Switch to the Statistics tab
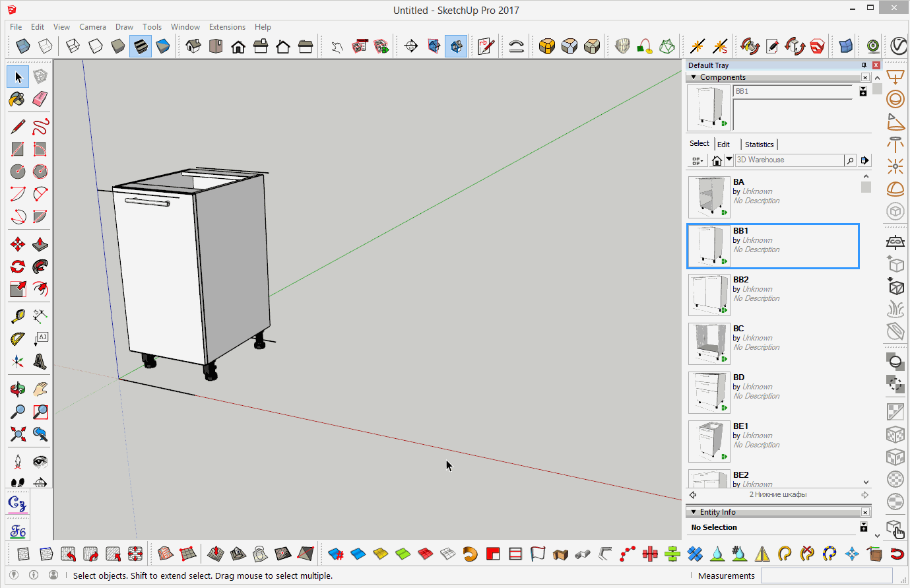Screen dimensions: 910x588 point(759,145)
